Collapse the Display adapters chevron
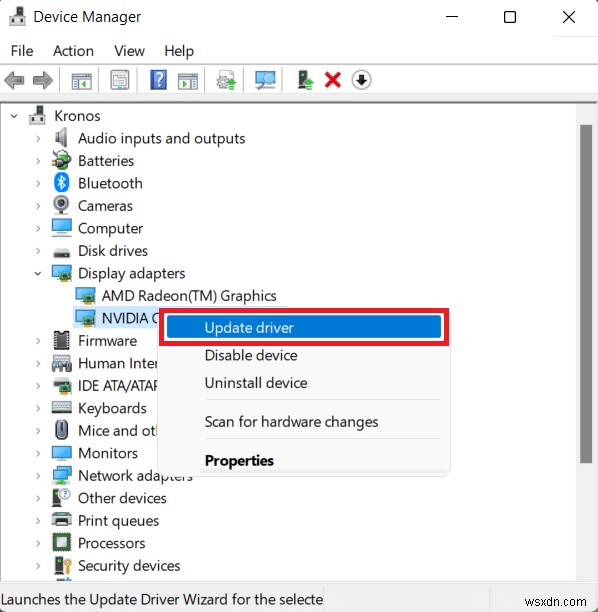Image resolution: width=598 pixels, height=612 pixels. (38, 273)
